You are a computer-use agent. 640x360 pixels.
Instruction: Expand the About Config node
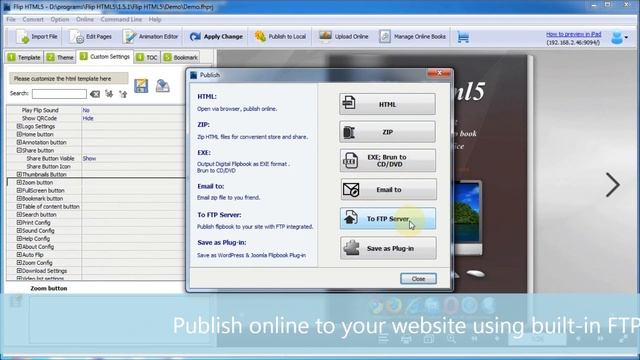(x=19, y=247)
